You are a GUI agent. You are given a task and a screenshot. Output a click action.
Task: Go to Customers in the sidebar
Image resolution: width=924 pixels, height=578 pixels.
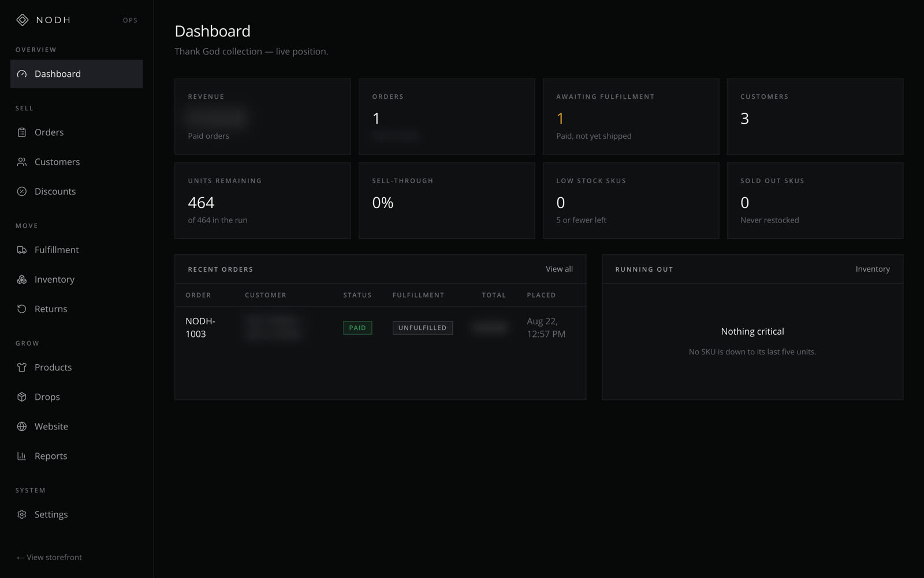(x=76, y=162)
